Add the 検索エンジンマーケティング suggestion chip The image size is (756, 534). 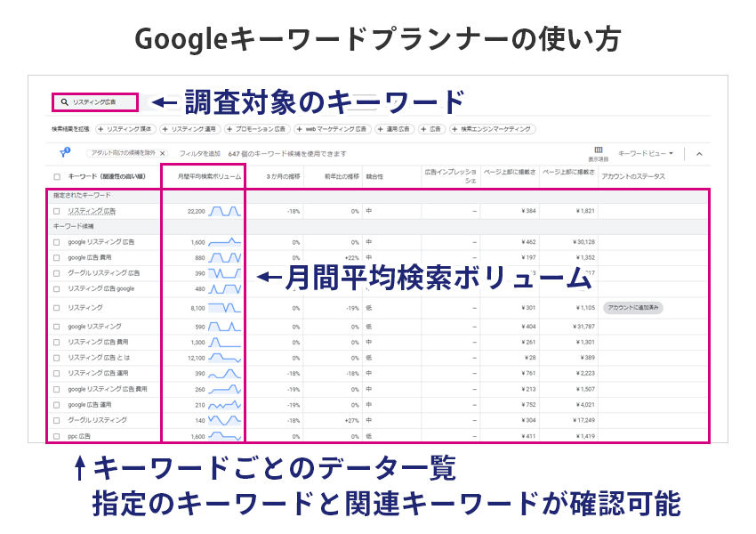pos(492,129)
